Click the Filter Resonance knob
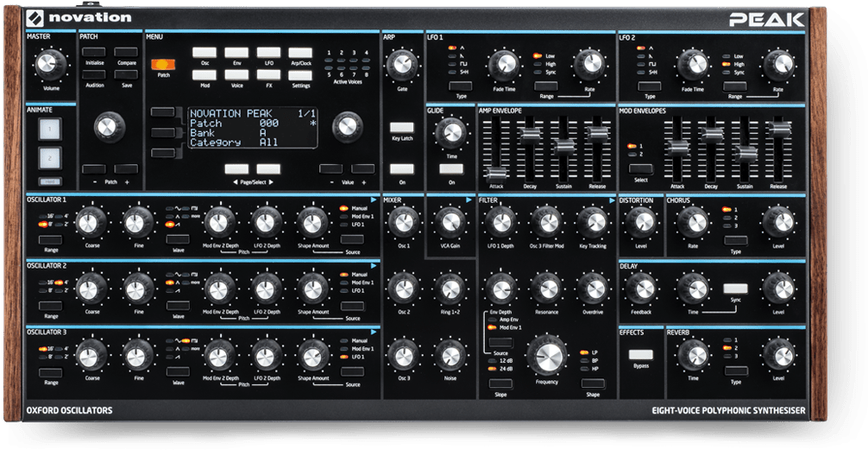Screen dimensions: 868x450 tap(547, 288)
